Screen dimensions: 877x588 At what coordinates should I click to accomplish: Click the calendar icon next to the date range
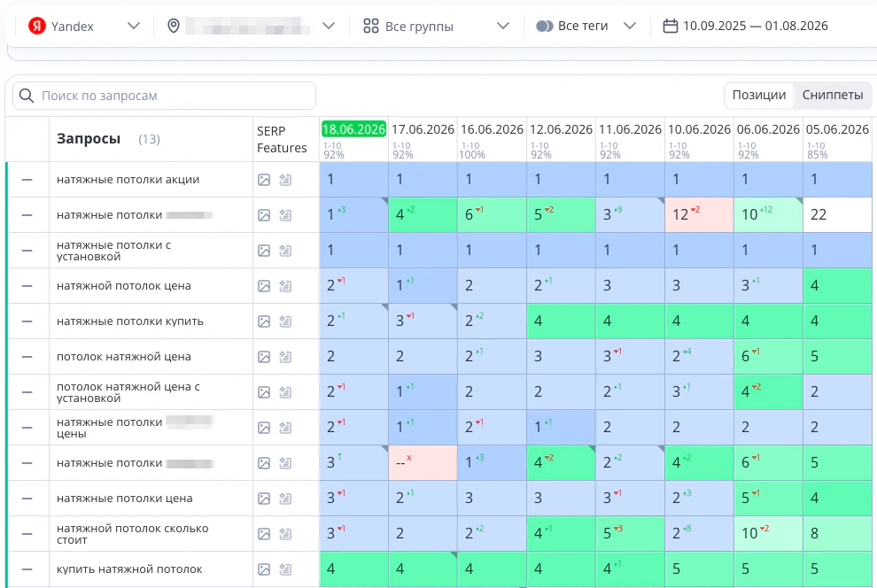(670, 26)
